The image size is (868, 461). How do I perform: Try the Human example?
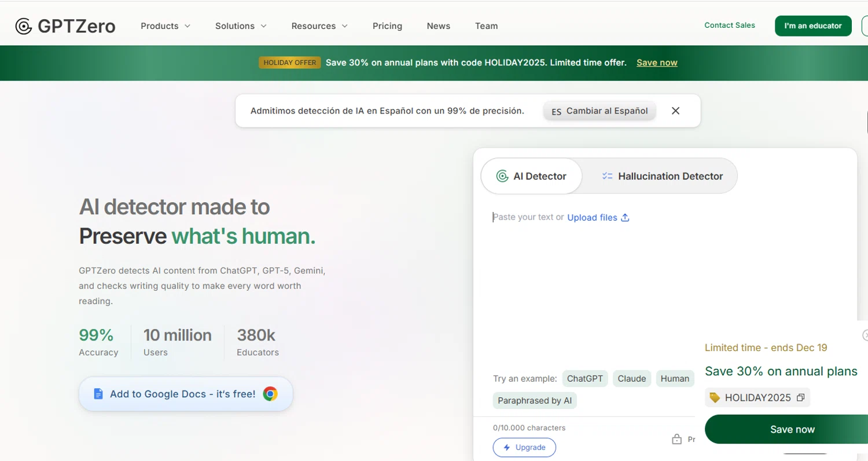[675, 379]
